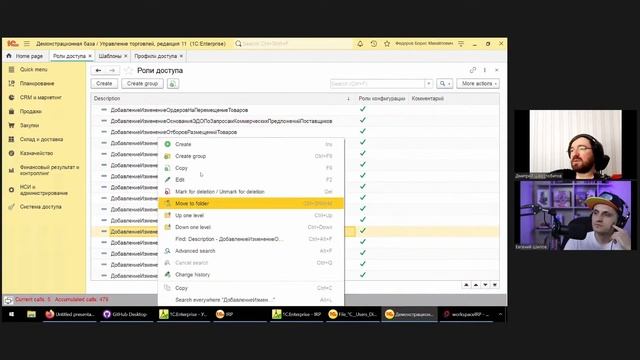Click the performance indicator icon in status bar
640x360 pixels.
pyautogui.click(x=8, y=300)
